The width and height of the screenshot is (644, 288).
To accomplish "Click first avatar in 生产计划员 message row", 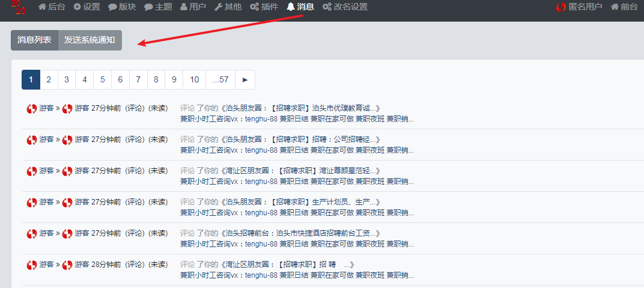I will tap(32, 202).
